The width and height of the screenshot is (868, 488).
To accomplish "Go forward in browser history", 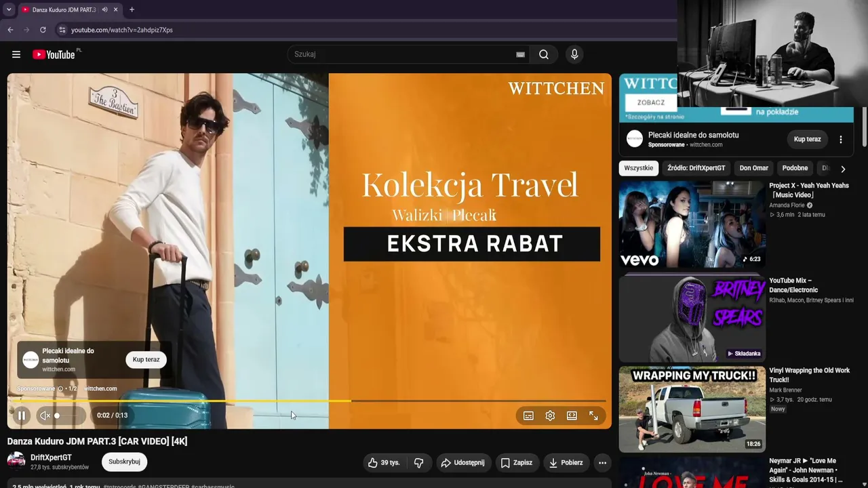I will click(26, 30).
